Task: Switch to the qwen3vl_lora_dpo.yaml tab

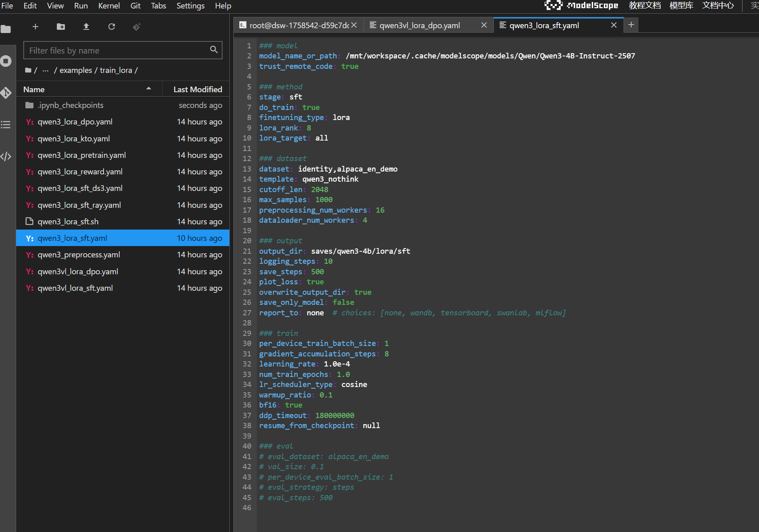Action: point(419,25)
